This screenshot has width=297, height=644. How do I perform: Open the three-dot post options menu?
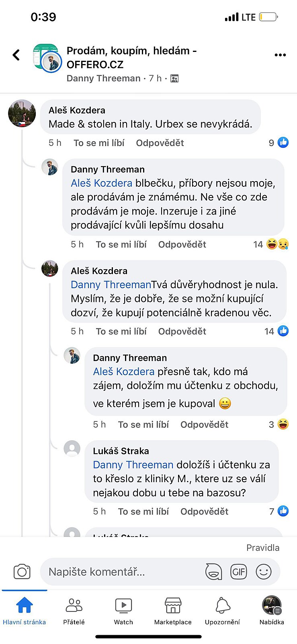280,55
